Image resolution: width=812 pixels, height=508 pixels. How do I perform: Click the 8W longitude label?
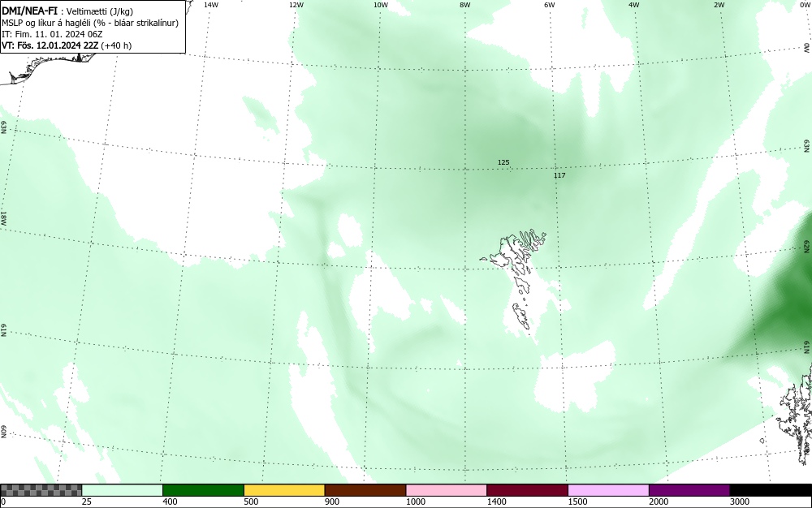point(465,5)
